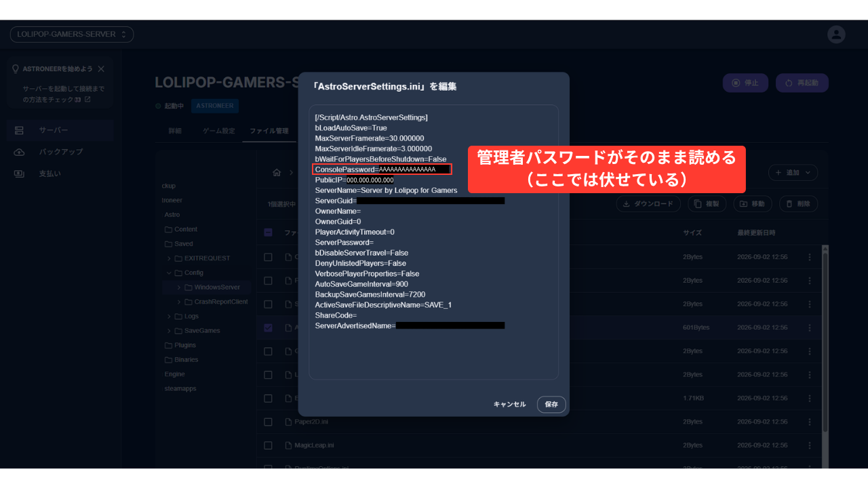Open the more options menu for the 601Bytes file
Image resolution: width=868 pixels, height=488 pixels.
click(x=809, y=327)
